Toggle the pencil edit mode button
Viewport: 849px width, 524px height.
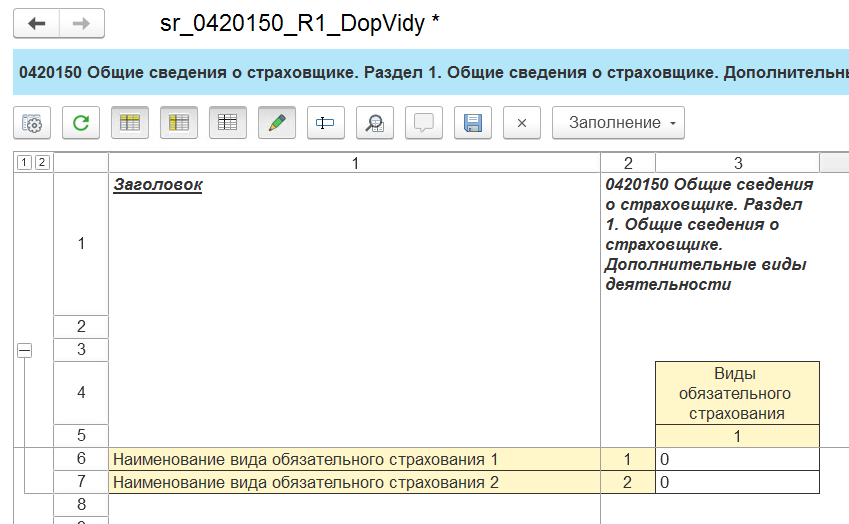click(277, 123)
